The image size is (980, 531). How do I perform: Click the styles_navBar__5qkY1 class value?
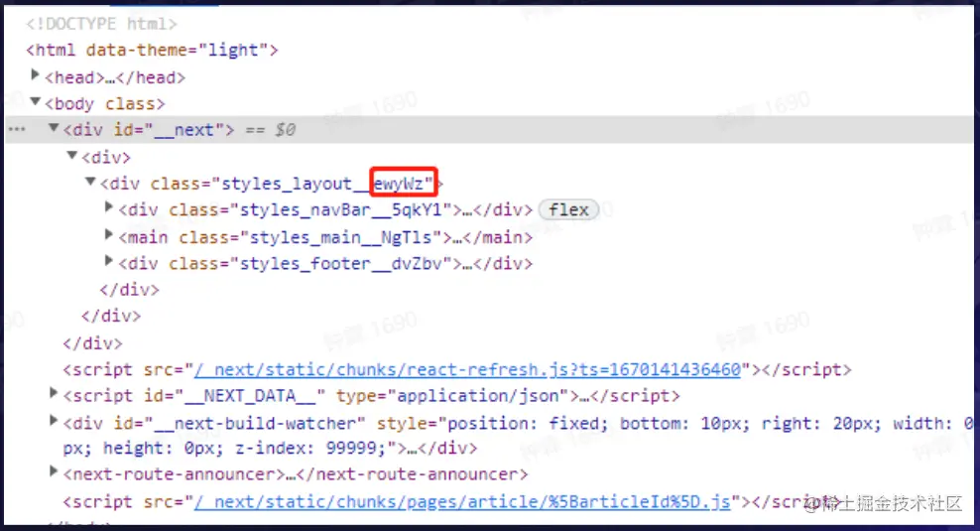pos(341,209)
